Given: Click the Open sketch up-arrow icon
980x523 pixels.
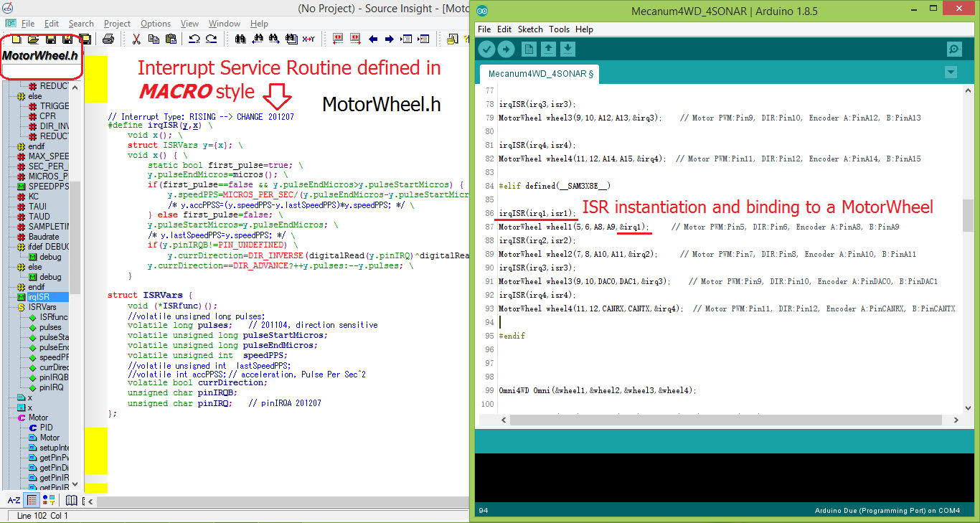Looking at the screenshot, I should click(548, 49).
